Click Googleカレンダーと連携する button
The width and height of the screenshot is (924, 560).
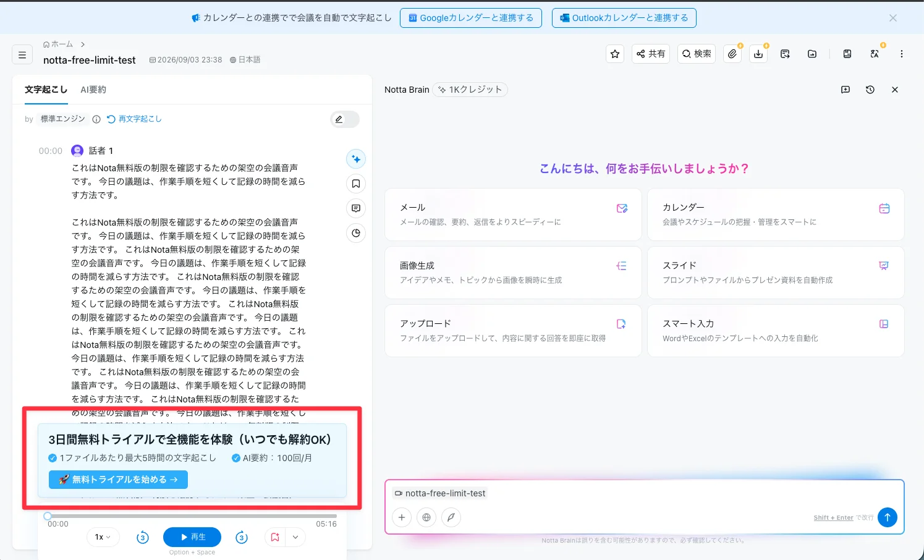[x=471, y=18]
